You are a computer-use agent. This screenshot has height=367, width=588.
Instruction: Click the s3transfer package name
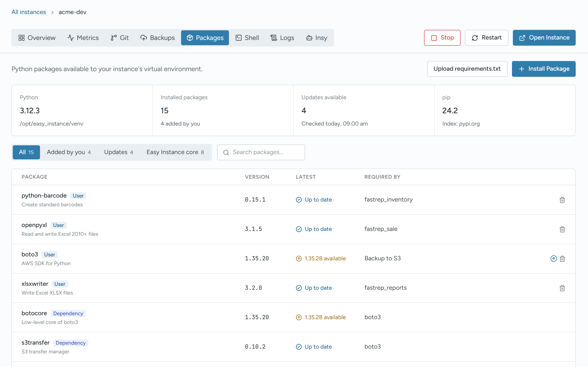(35, 342)
